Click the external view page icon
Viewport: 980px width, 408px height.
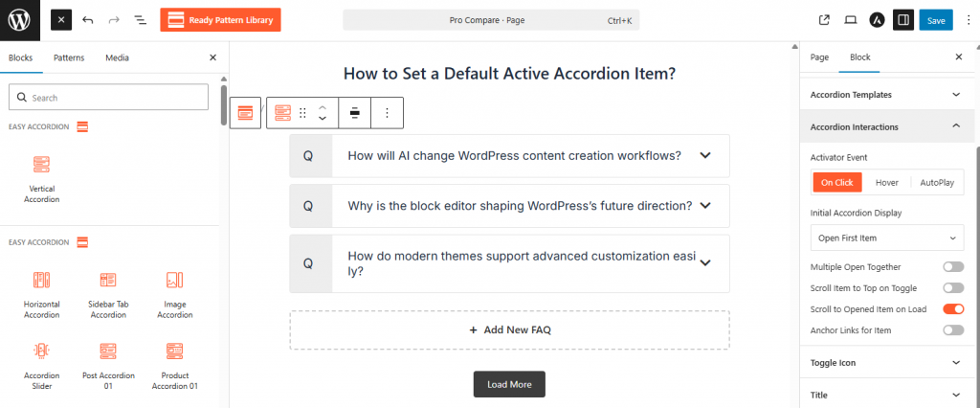tap(825, 19)
